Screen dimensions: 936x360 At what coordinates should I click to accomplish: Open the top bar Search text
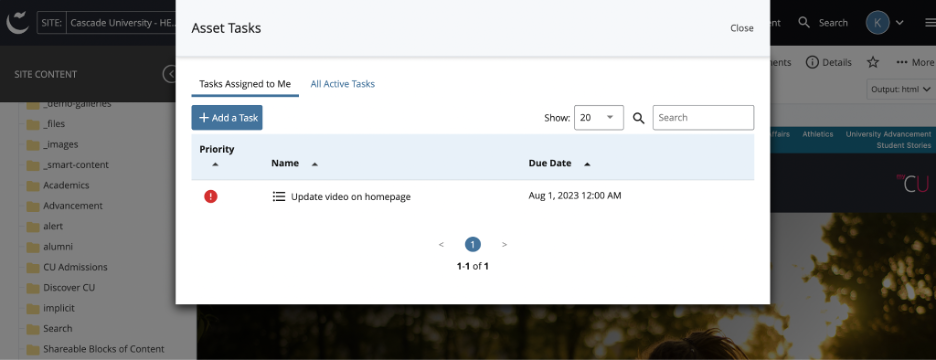pyautogui.click(x=833, y=23)
